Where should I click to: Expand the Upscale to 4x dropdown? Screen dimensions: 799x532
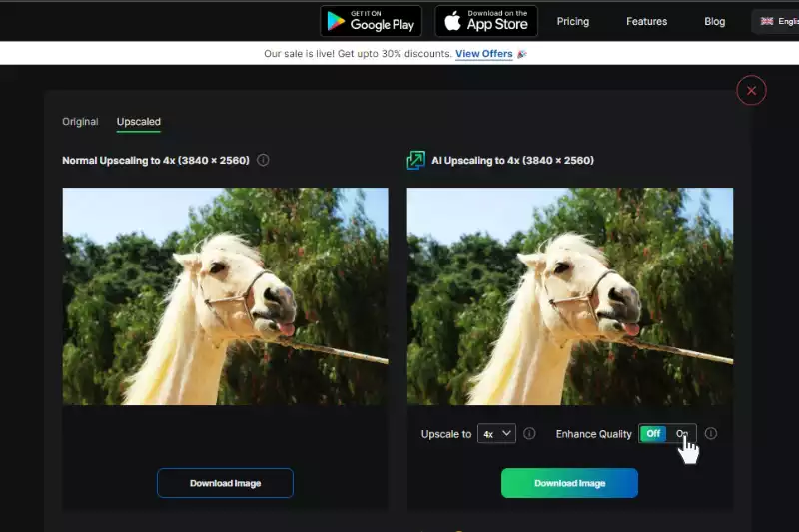point(496,434)
